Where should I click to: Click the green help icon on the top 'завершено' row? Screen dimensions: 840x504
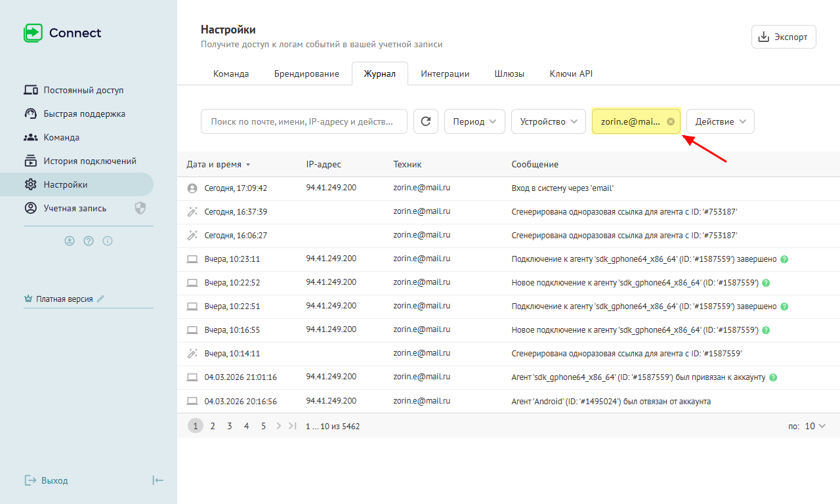pyautogui.click(x=784, y=259)
